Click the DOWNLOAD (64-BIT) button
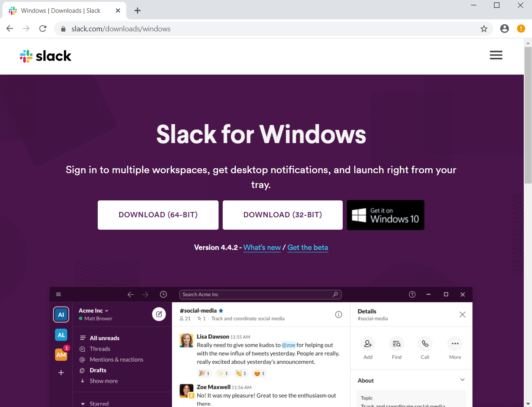 [158, 215]
